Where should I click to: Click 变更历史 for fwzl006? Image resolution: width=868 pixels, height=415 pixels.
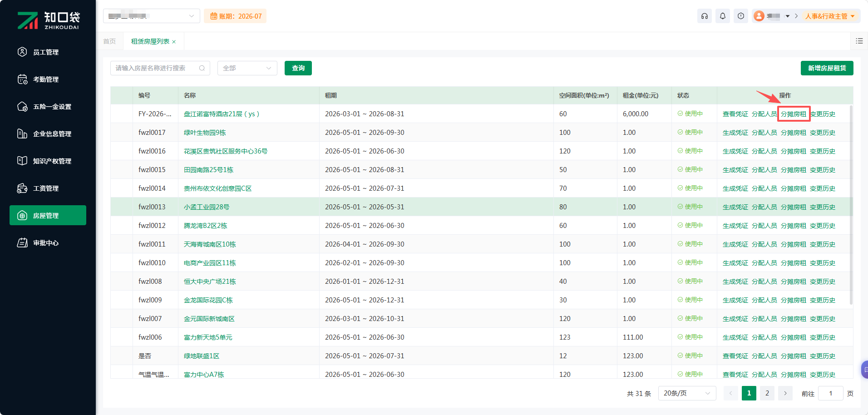[823, 337]
